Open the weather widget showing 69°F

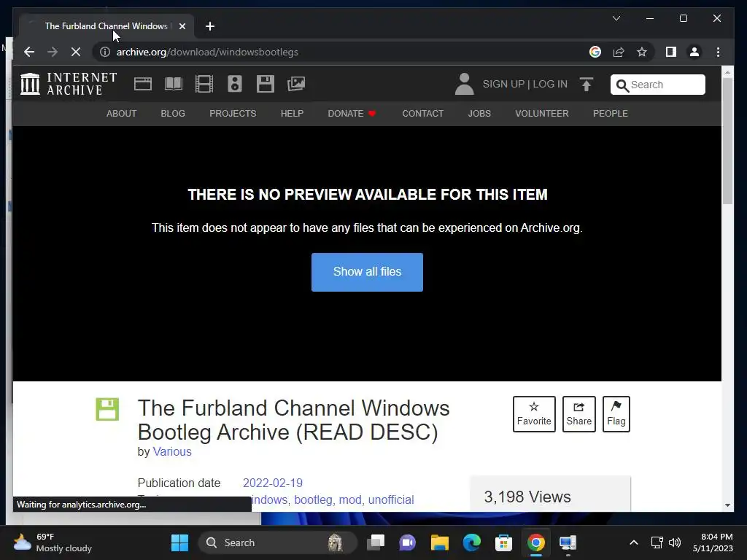[x=53, y=542]
